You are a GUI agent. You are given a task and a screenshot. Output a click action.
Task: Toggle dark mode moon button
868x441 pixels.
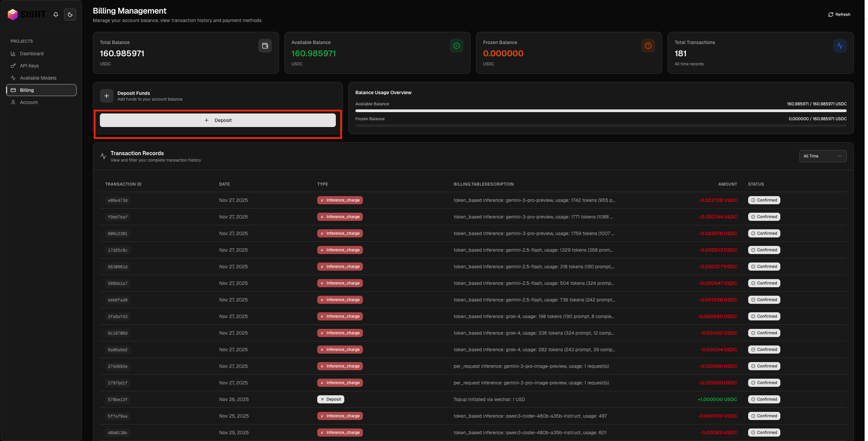[x=70, y=15]
